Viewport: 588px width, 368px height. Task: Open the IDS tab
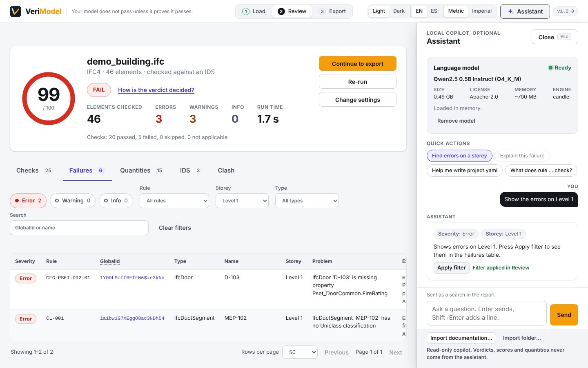[x=190, y=171]
